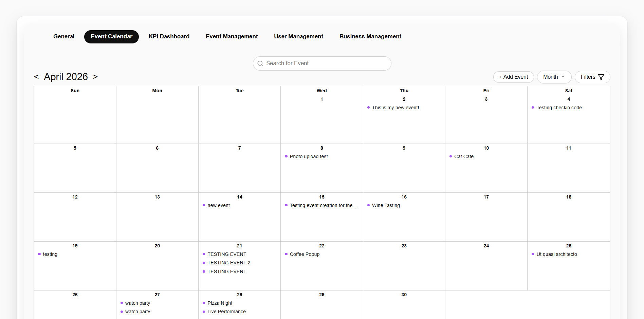Select day 30 in the calendar

point(404,295)
